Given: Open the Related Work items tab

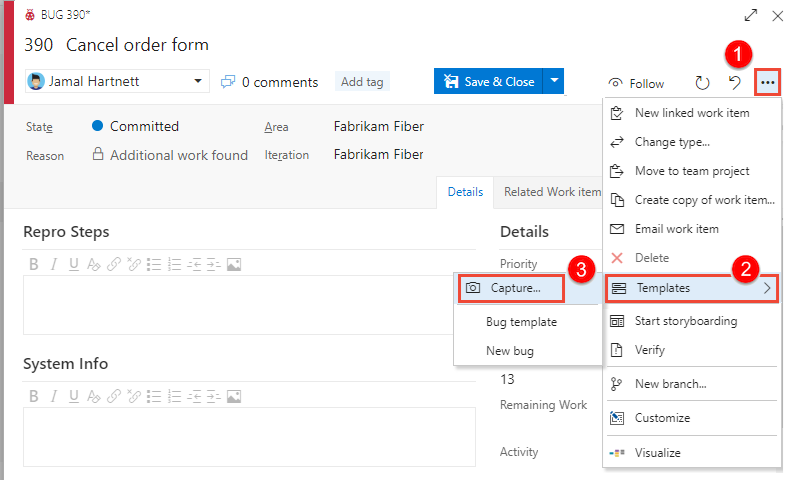Looking at the screenshot, I should [x=552, y=192].
